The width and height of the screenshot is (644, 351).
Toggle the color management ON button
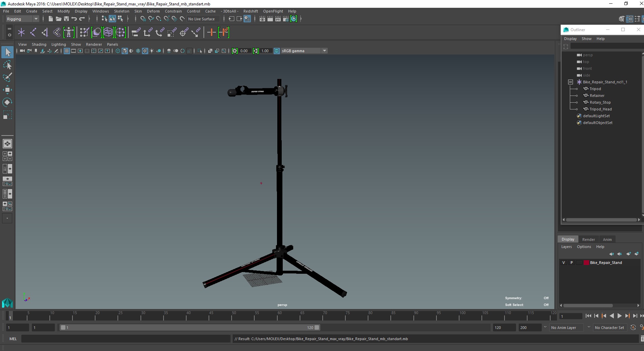(277, 51)
